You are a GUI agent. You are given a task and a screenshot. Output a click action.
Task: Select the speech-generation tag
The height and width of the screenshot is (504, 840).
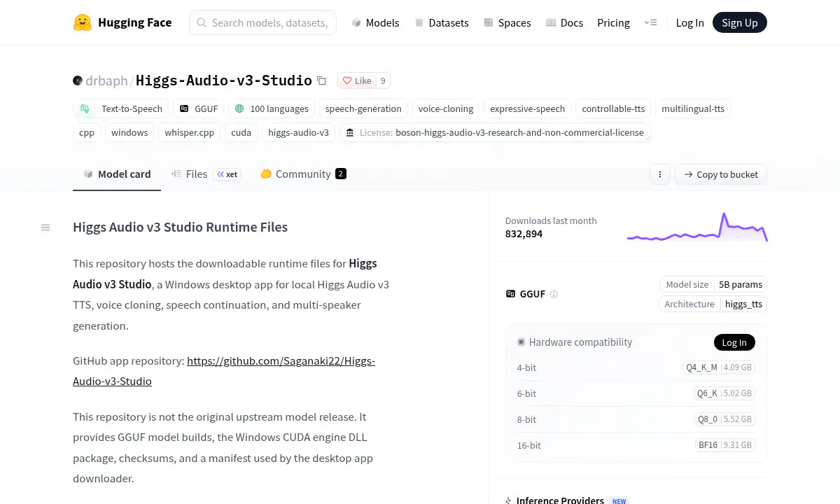point(363,108)
